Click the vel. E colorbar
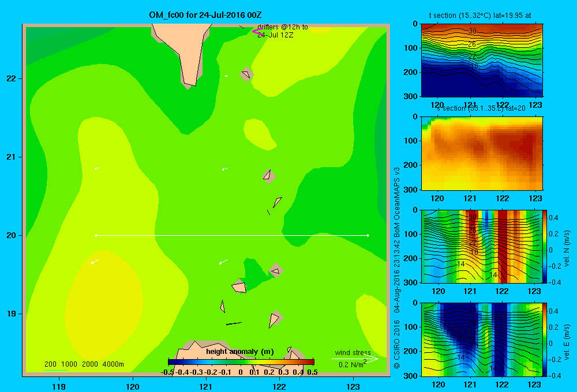 [545, 340]
